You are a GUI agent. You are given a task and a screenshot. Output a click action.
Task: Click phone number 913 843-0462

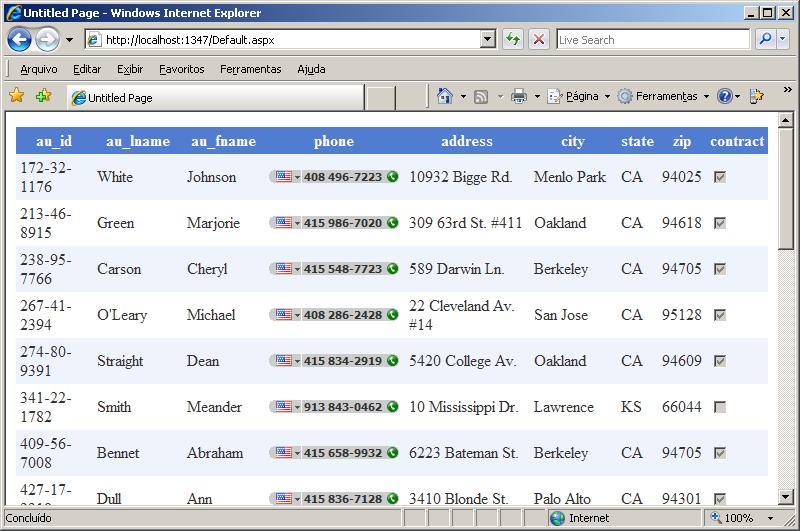point(343,407)
